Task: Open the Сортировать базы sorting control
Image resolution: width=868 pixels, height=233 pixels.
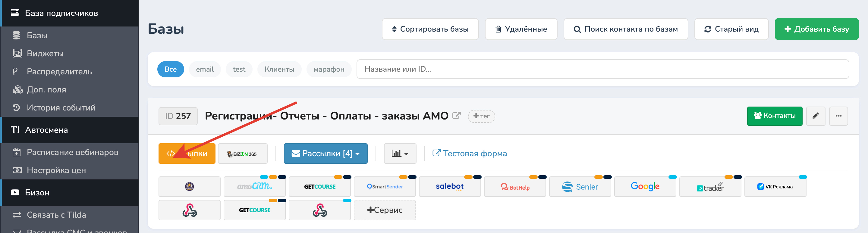Action: [430, 29]
